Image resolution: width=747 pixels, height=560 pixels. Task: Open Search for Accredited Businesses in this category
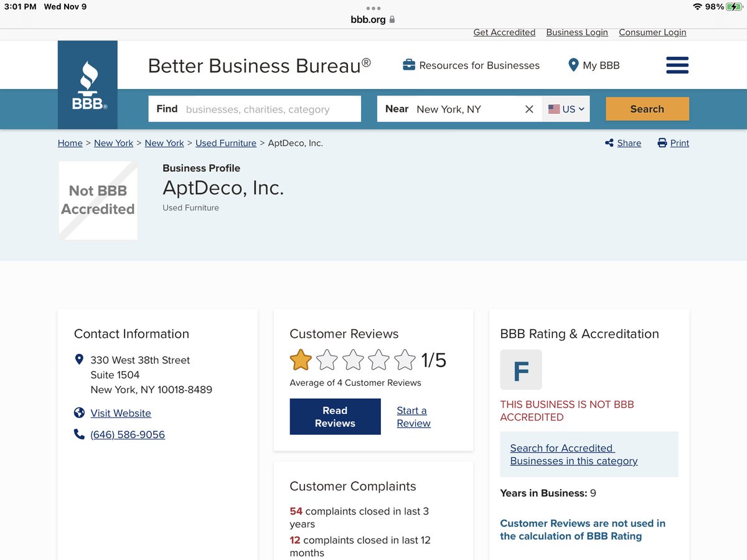(574, 454)
